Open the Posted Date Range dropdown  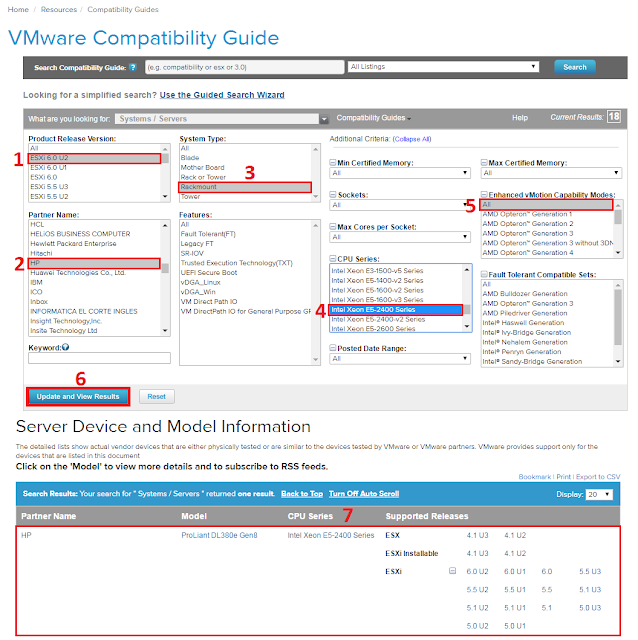click(400, 359)
